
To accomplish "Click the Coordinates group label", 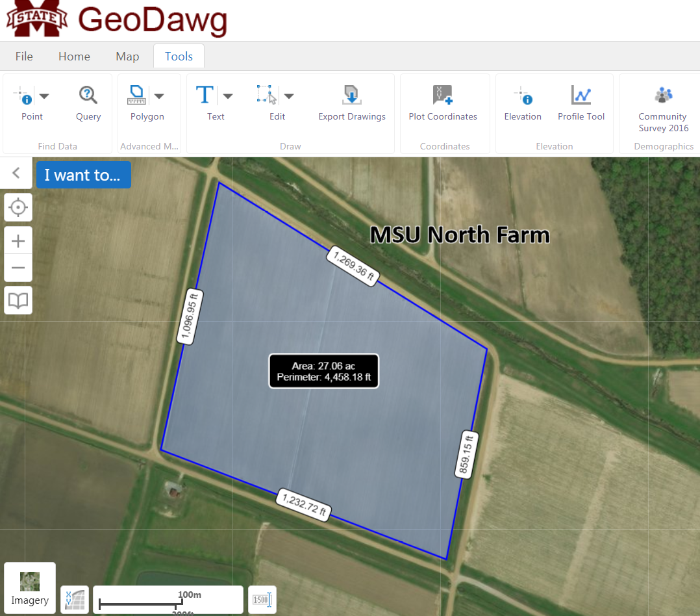I will 445,146.
